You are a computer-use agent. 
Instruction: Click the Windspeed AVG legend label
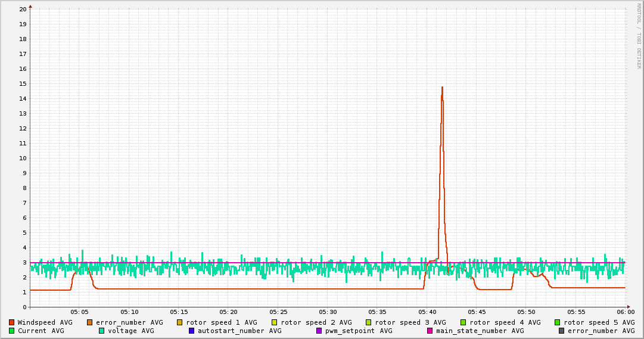pos(45,322)
